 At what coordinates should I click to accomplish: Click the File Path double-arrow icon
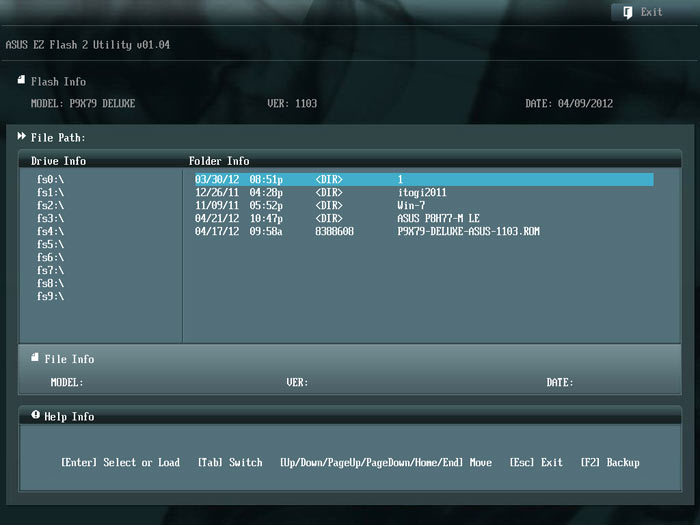pyautogui.click(x=21, y=136)
